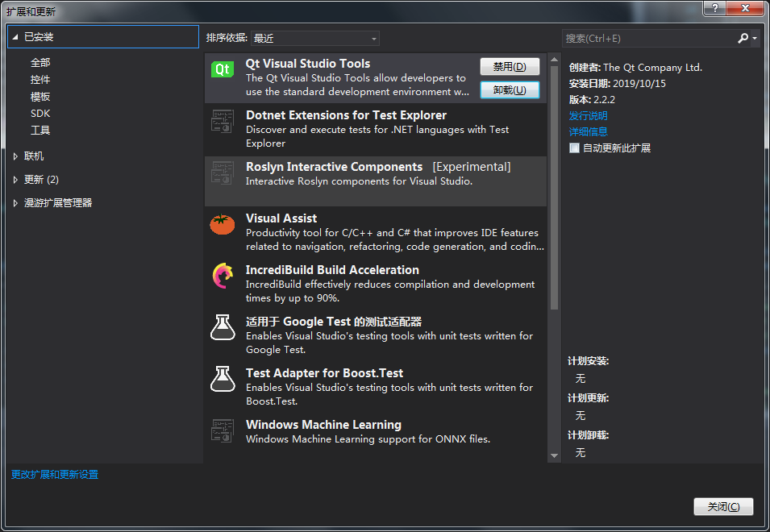770x532 pixels.
Task: Open the 详细信息 details link
Action: 589,131
